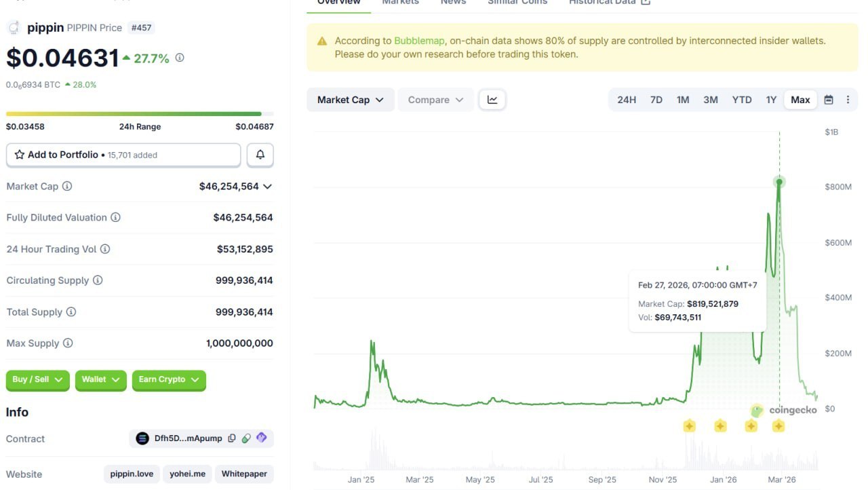
Task: Click the green pill icon beside the contract
Action: (x=248, y=438)
